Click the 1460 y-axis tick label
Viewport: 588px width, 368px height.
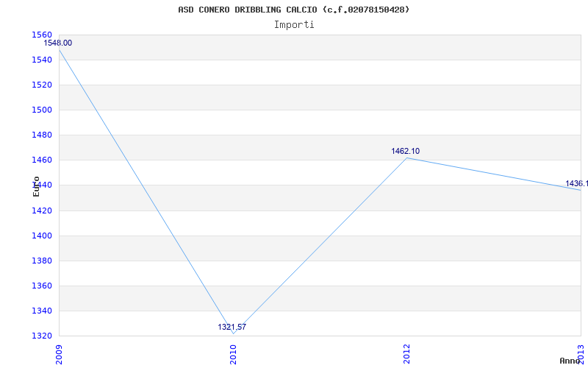(42, 160)
